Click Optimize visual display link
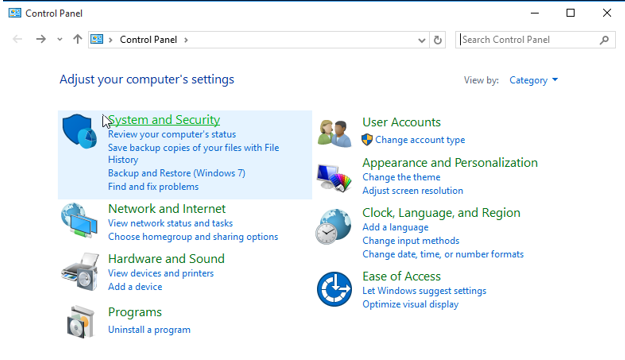 click(410, 304)
